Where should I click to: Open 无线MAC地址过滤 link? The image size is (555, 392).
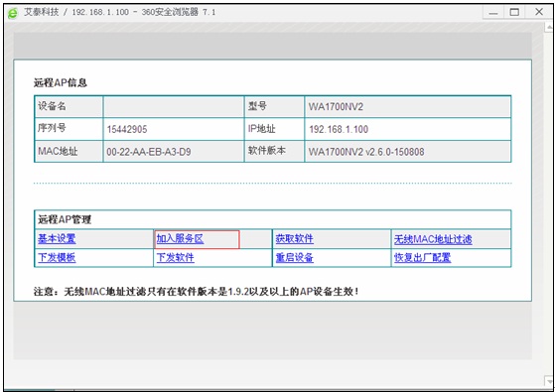433,239
